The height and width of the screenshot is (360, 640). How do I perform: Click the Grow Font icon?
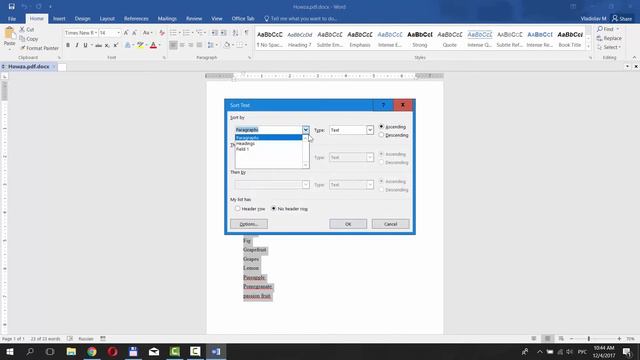pos(126,33)
